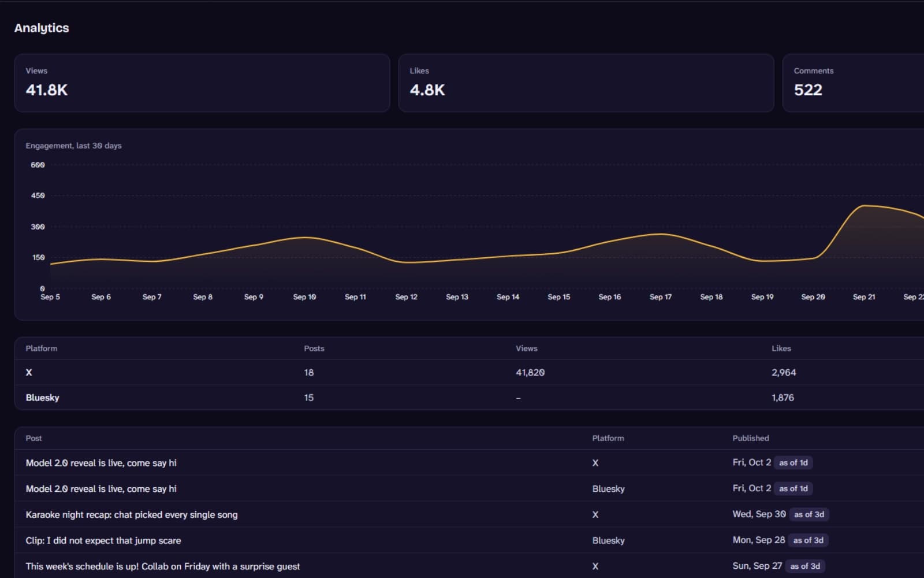Open Model 2.0 reveal post on X

101,463
